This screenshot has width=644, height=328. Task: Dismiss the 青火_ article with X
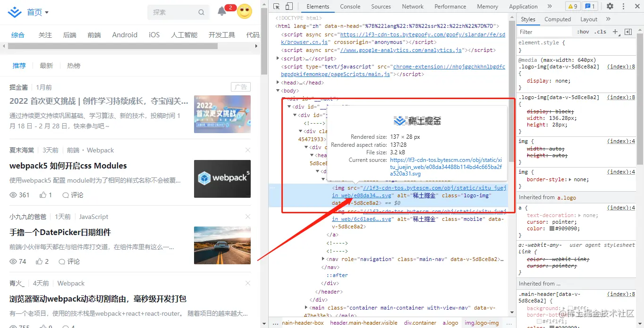tap(248, 283)
